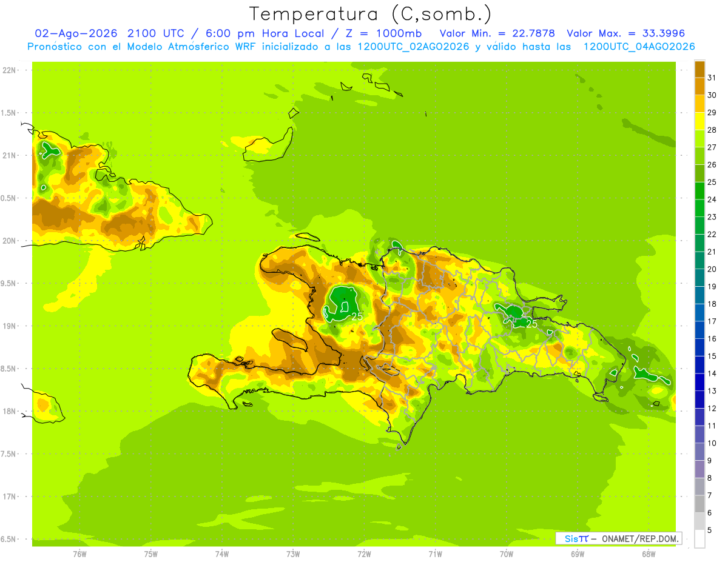Click the "75W" longitude label

150,554
